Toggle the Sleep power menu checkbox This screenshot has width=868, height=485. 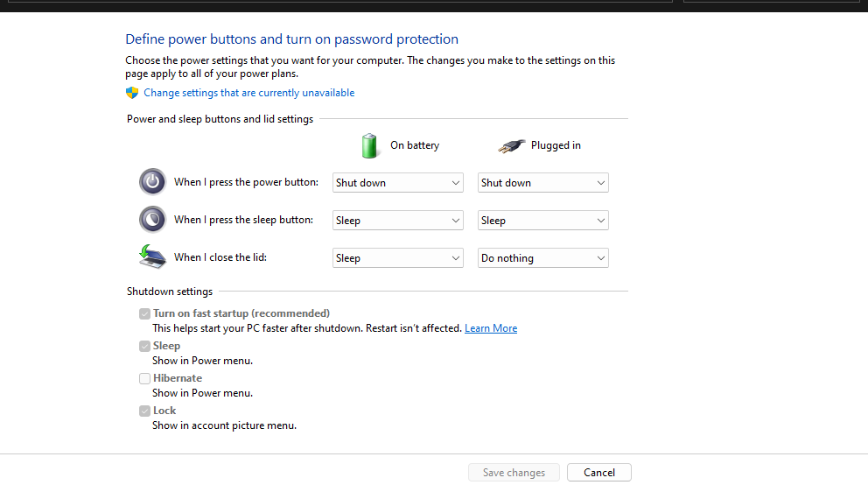click(x=144, y=346)
